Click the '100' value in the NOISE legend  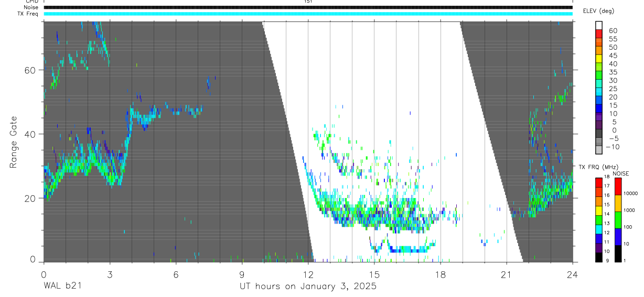click(x=628, y=227)
